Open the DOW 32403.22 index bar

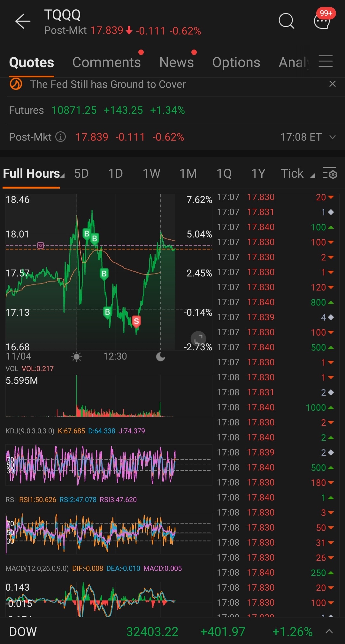coord(172,631)
